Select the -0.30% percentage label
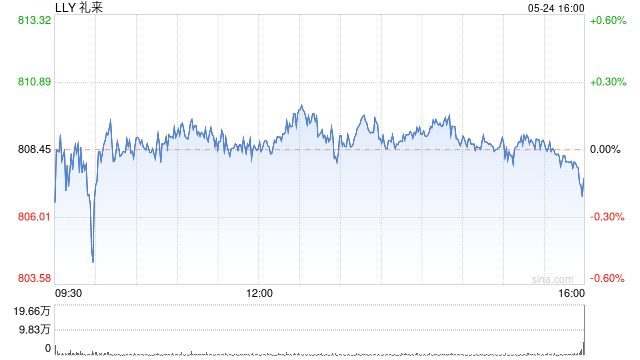Image resolution: width=640 pixels, height=360 pixels. 607,217
